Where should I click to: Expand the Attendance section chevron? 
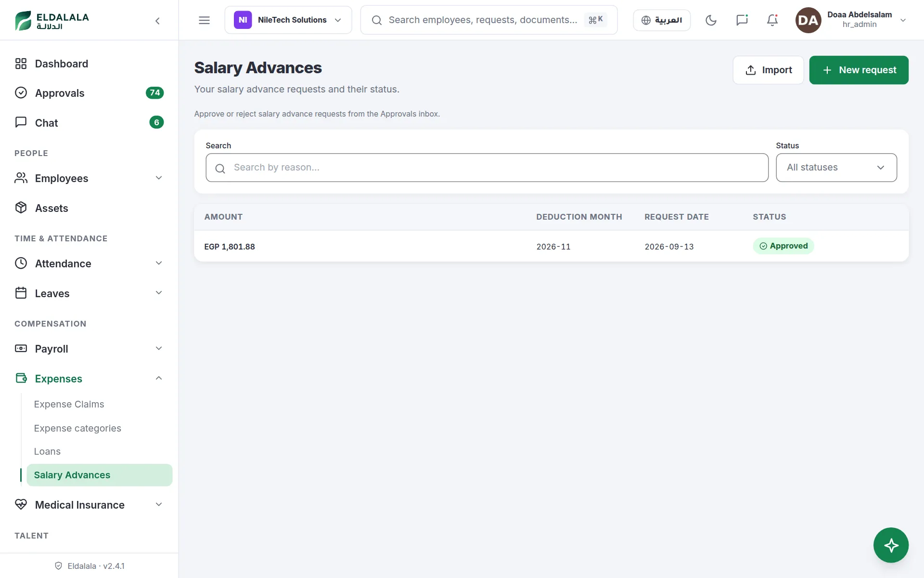pos(159,263)
